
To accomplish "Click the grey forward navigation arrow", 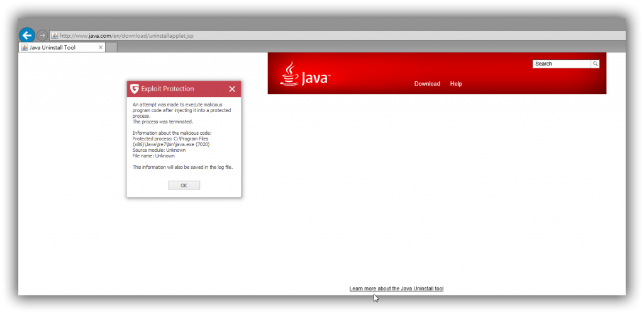I will point(42,35).
